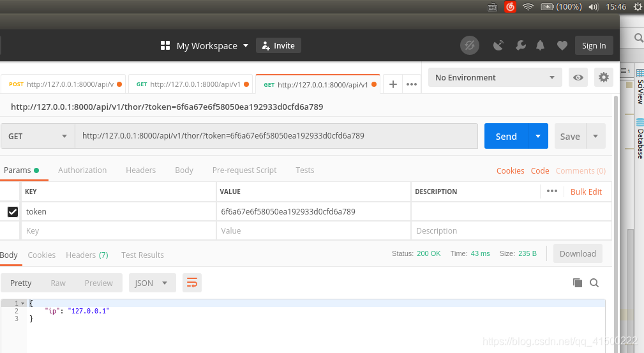Click the heart icon in header
Viewport: 644px width, 353px height.
click(x=562, y=45)
